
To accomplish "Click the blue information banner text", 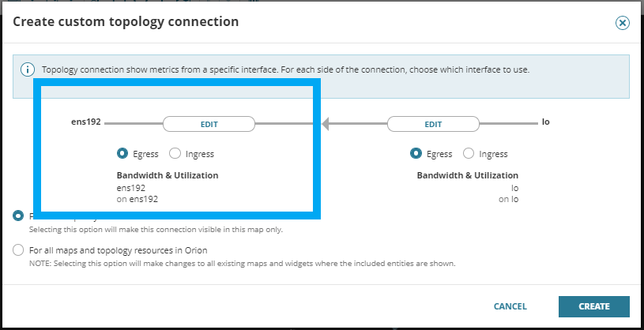I will [x=284, y=69].
